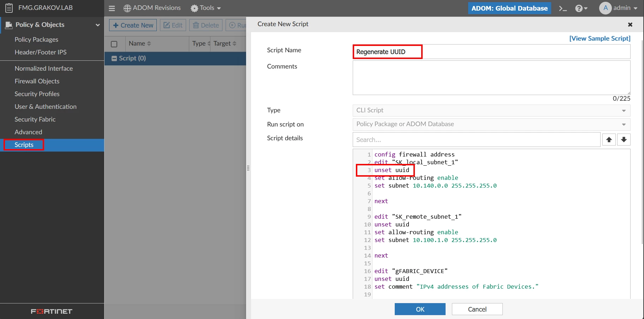Viewport: 644px width, 319px height.
Task: Go to Normalized Interface
Action: coord(44,69)
